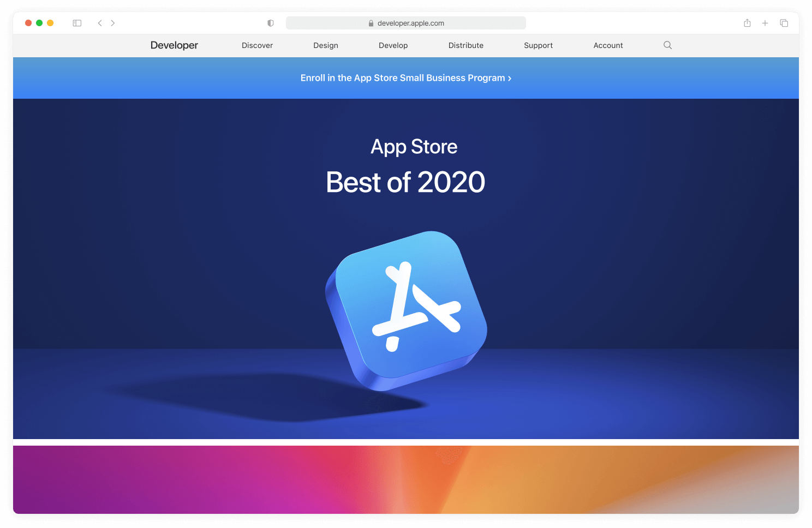Open the Account page
This screenshot has height=528, width=812.
[608, 45]
